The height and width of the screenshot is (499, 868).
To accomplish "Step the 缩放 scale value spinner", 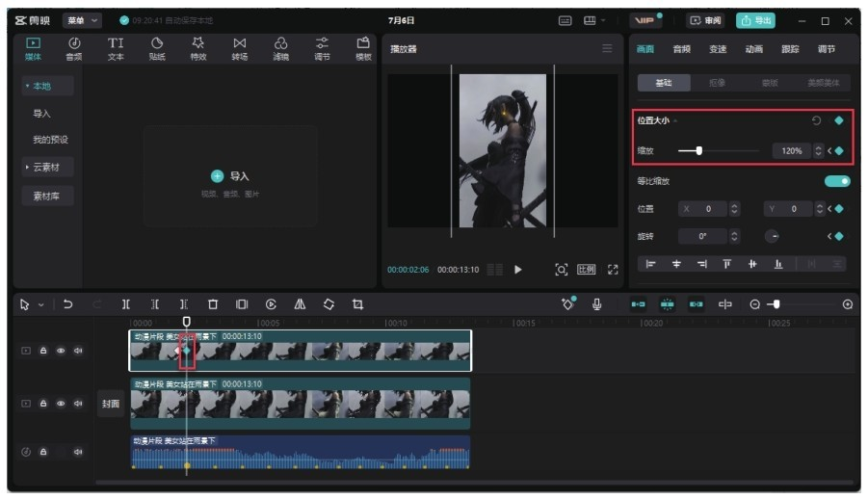I will click(x=818, y=150).
